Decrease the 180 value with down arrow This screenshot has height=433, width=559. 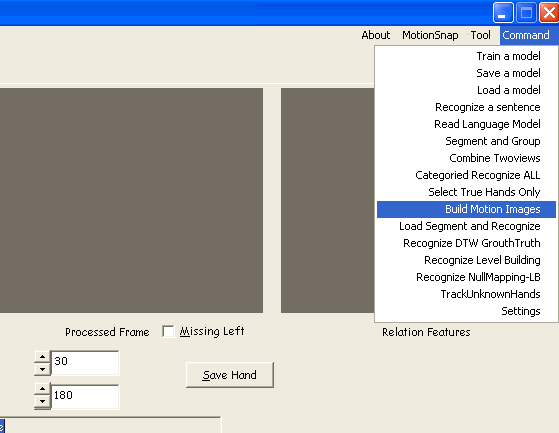point(42,402)
